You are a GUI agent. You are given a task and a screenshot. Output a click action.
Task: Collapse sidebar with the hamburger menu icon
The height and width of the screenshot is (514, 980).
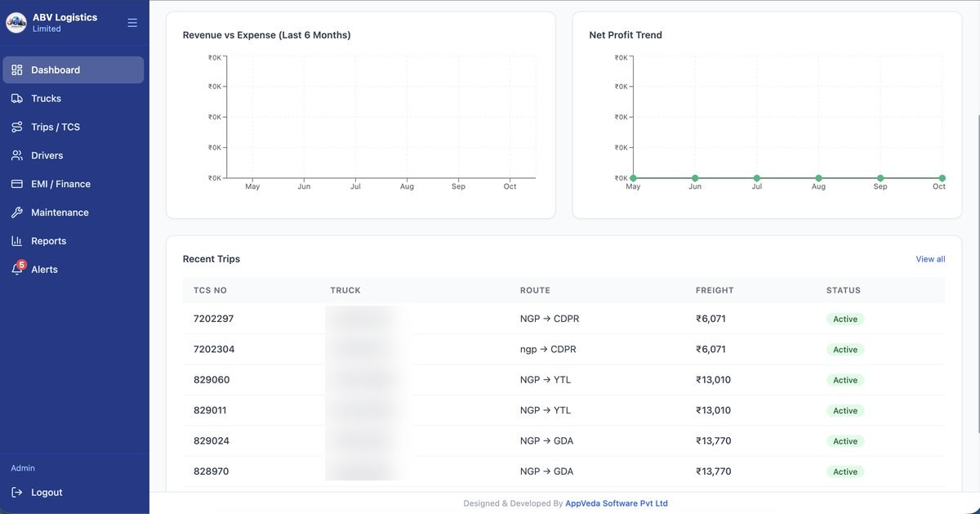pos(132,23)
